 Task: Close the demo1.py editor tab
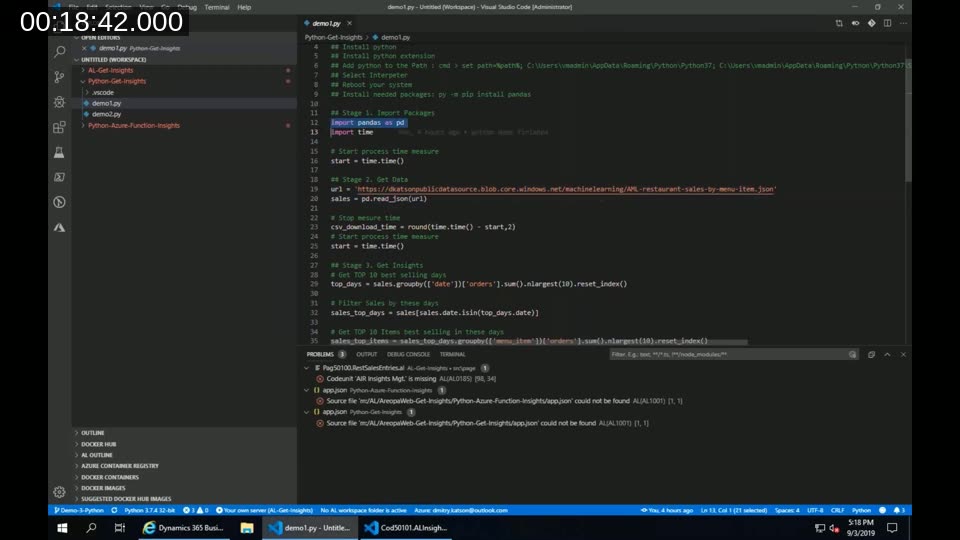350,23
